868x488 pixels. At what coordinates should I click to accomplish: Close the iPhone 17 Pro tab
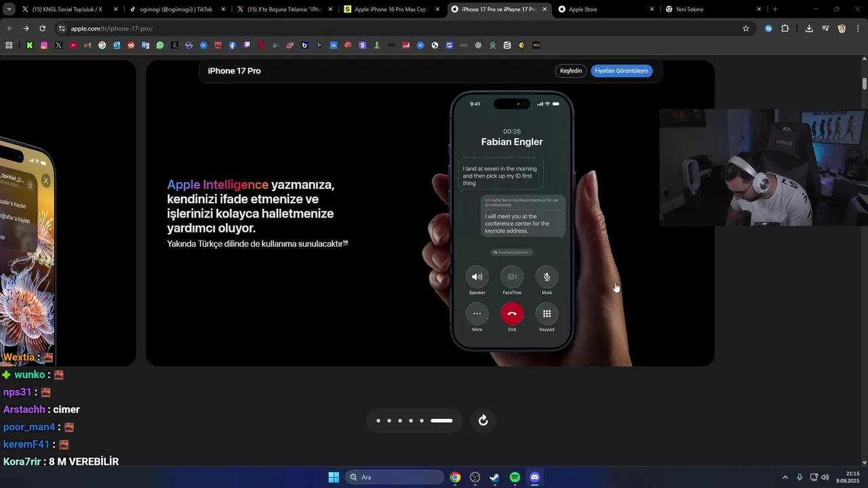pyautogui.click(x=545, y=9)
